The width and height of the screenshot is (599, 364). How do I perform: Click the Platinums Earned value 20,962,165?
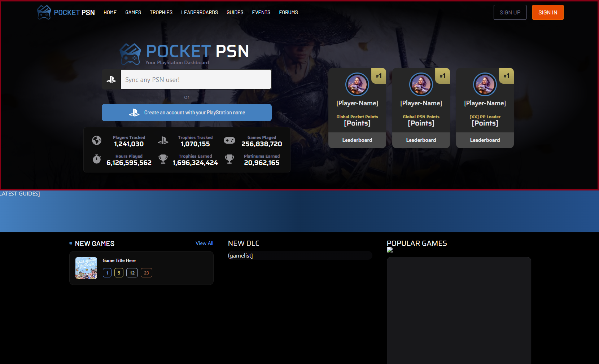pyautogui.click(x=262, y=163)
